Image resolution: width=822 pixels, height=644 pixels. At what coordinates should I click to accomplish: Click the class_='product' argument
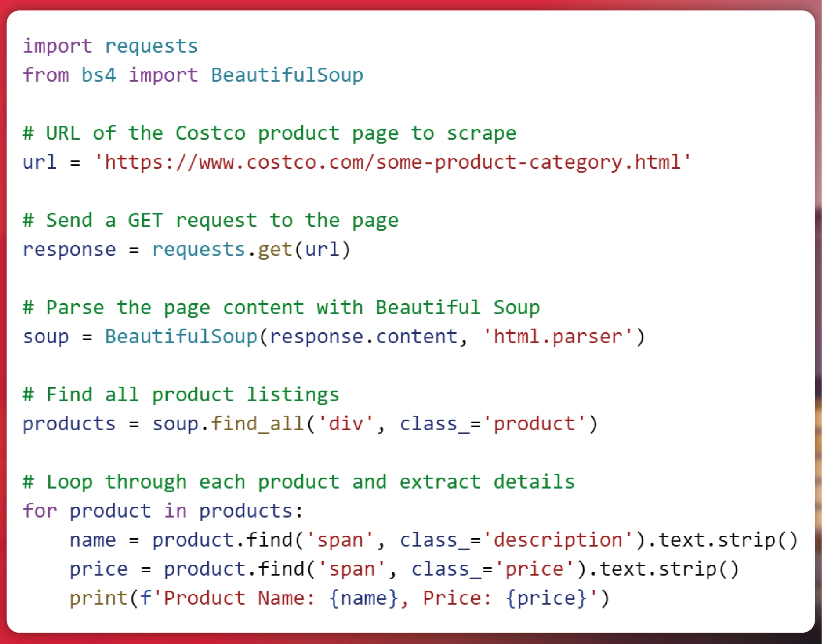coord(493,424)
